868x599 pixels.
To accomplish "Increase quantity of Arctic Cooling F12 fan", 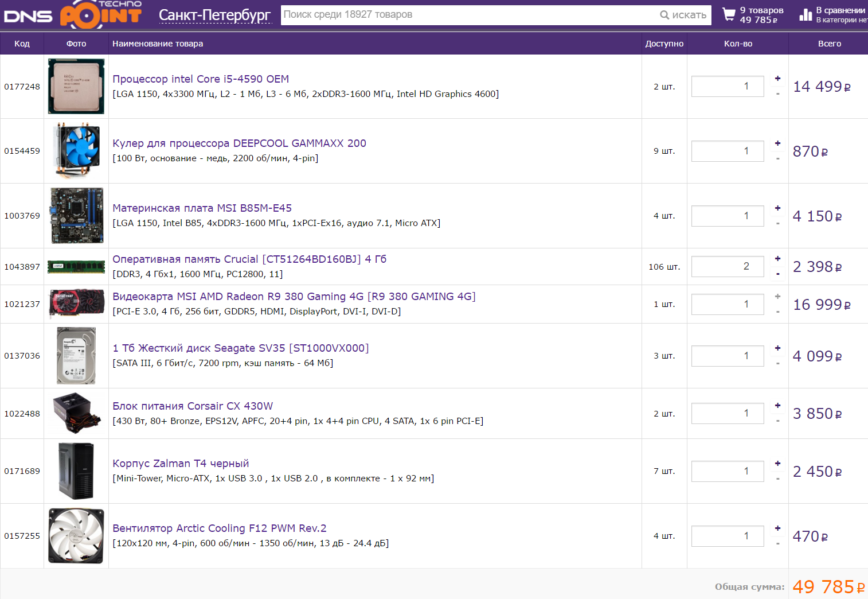I will click(x=777, y=528).
